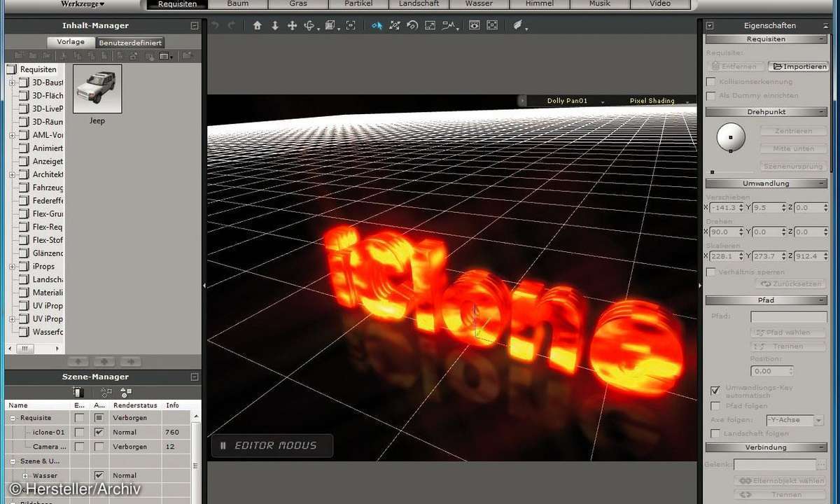Image resolution: width=840 pixels, height=504 pixels.
Task: Click the solid shapes icon in Szene-Manager
Action: (126, 392)
